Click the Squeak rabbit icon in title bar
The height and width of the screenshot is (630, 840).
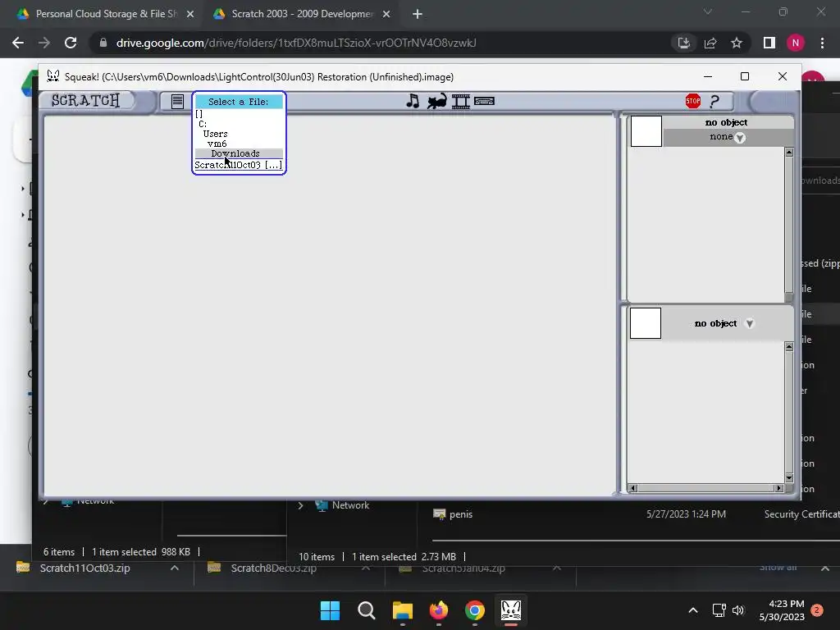53,76
